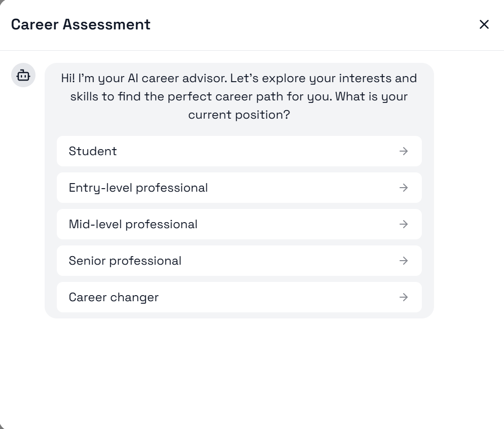Choose Entry-level professional as your position

pyautogui.click(x=138, y=188)
